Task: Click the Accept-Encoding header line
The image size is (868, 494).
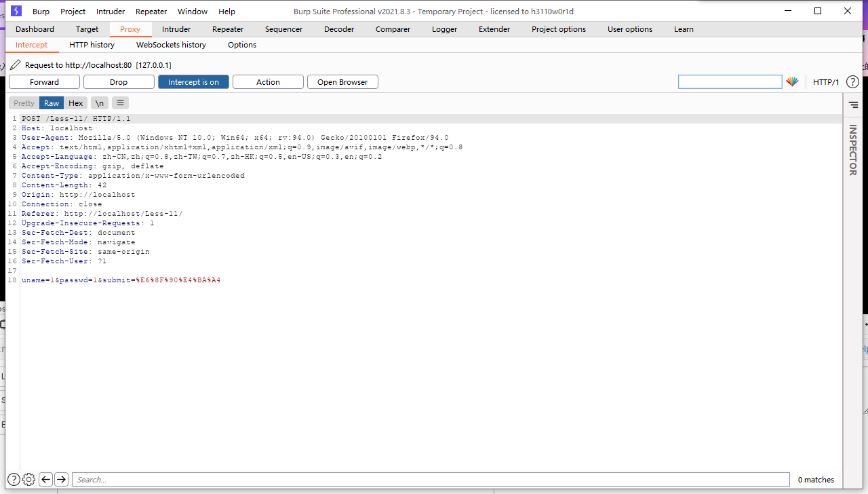Action: pos(93,166)
